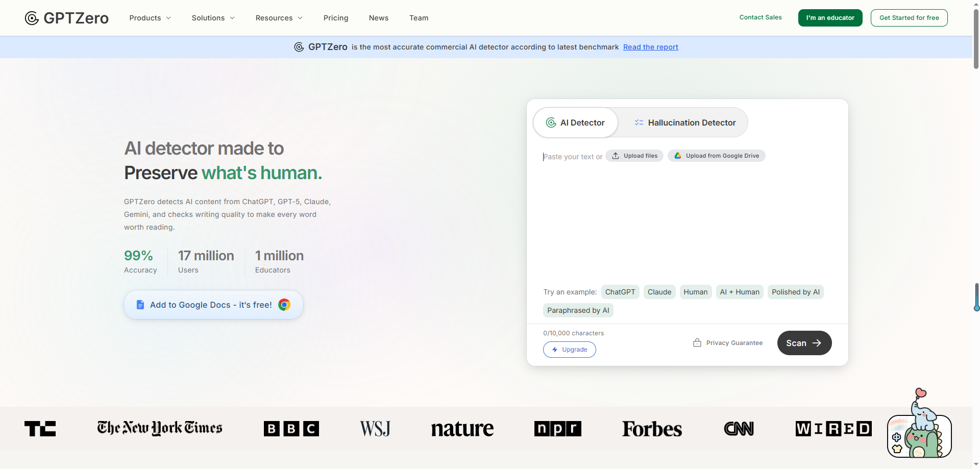
Task: Click the Contact Sales link
Action: click(761, 17)
